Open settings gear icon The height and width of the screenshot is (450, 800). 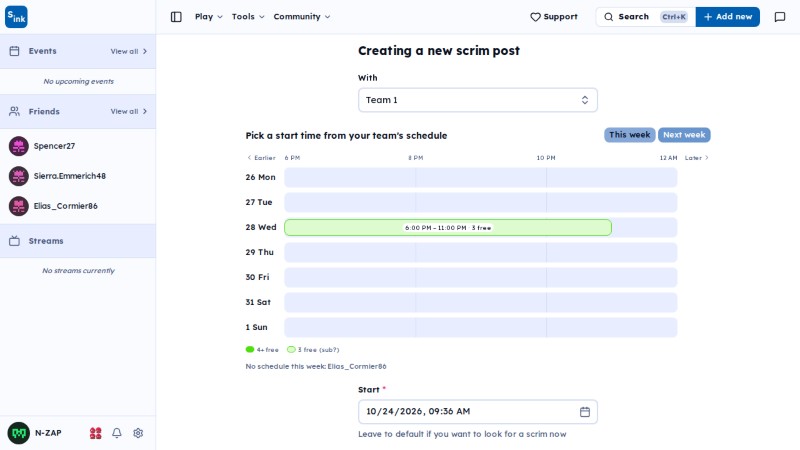point(138,433)
